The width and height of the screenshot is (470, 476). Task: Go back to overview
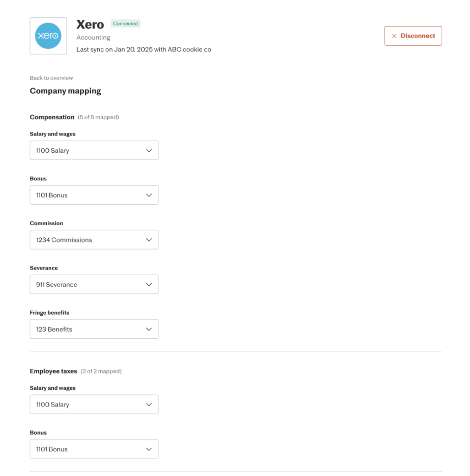51,78
